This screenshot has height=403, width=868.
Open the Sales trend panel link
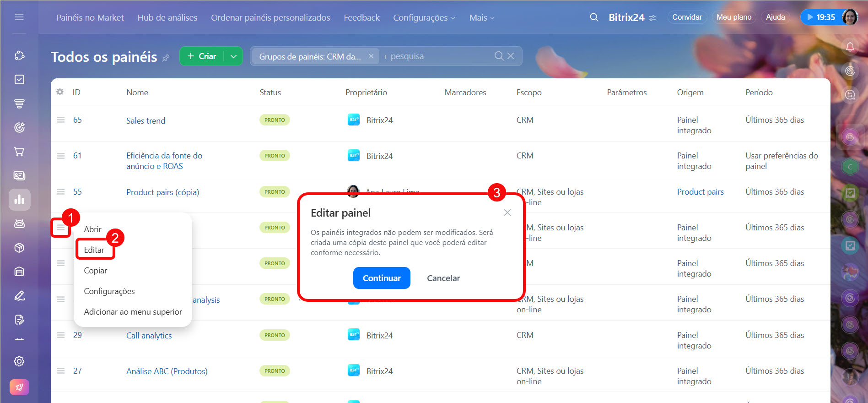coord(146,120)
